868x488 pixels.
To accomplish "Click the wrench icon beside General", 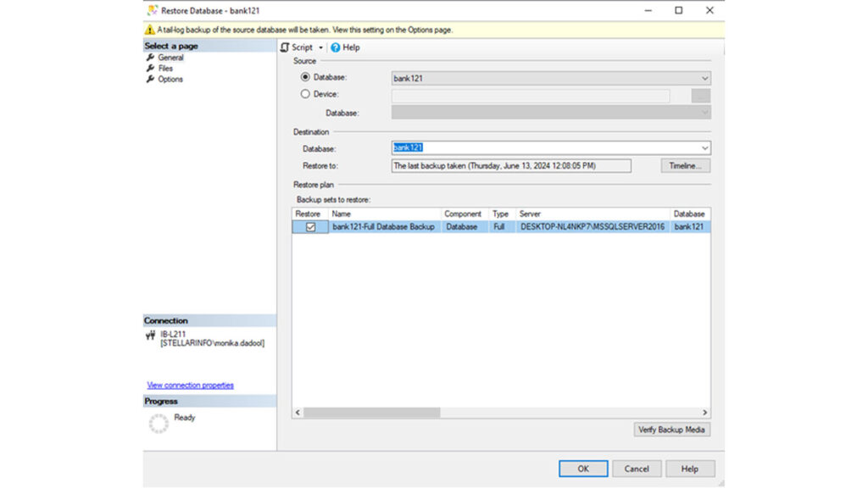I will 151,58.
